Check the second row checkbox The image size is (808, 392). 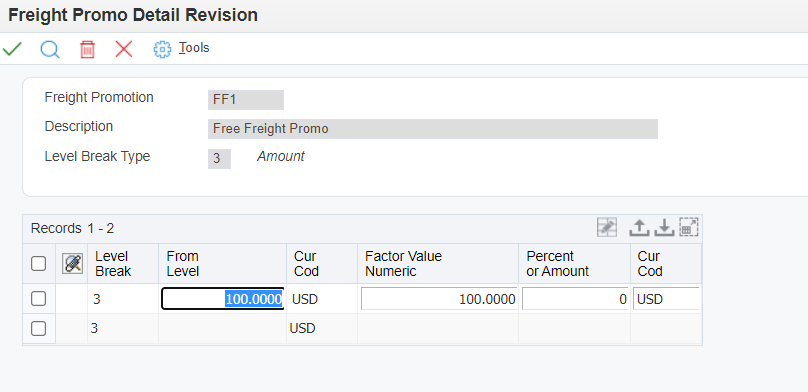38,328
